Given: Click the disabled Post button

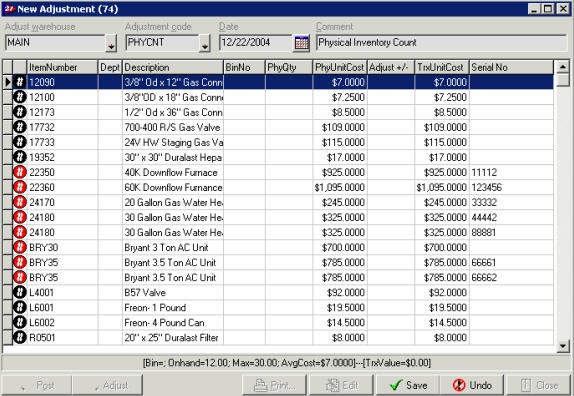Looking at the screenshot, I should pyautogui.click(x=37, y=385).
